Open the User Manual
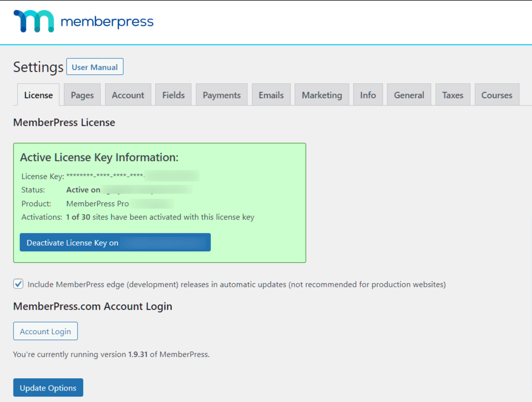Image resolution: width=532 pixels, height=402 pixels. tap(94, 66)
